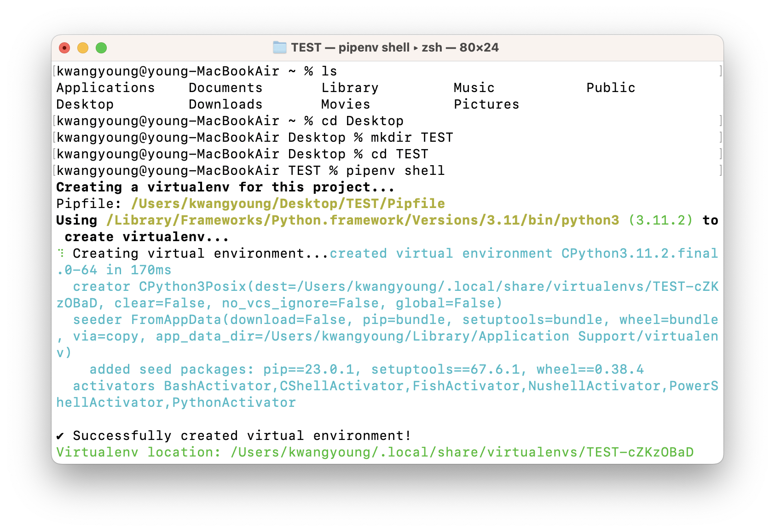Click the 'pipenv shell' command text
775x532 pixels.
(396, 170)
